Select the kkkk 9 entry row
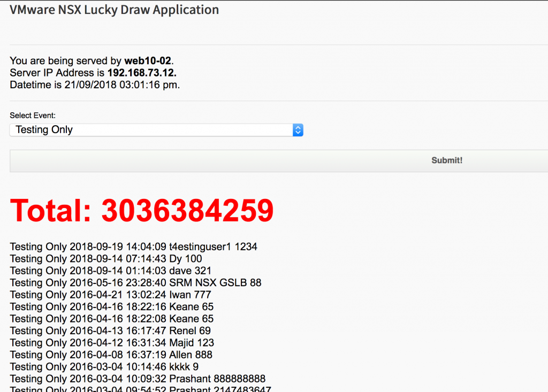This screenshot has height=392, width=548. 104,367
